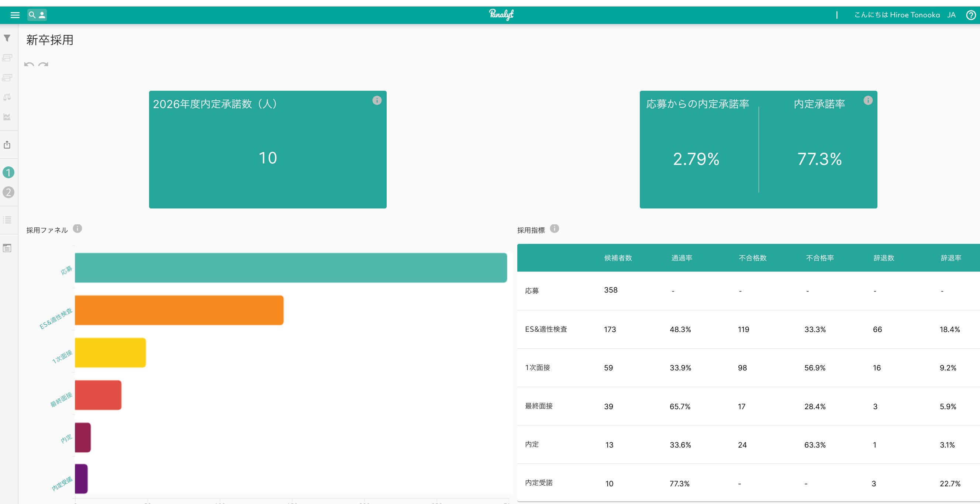
Task: Open the hamburger menu
Action: (x=15, y=15)
